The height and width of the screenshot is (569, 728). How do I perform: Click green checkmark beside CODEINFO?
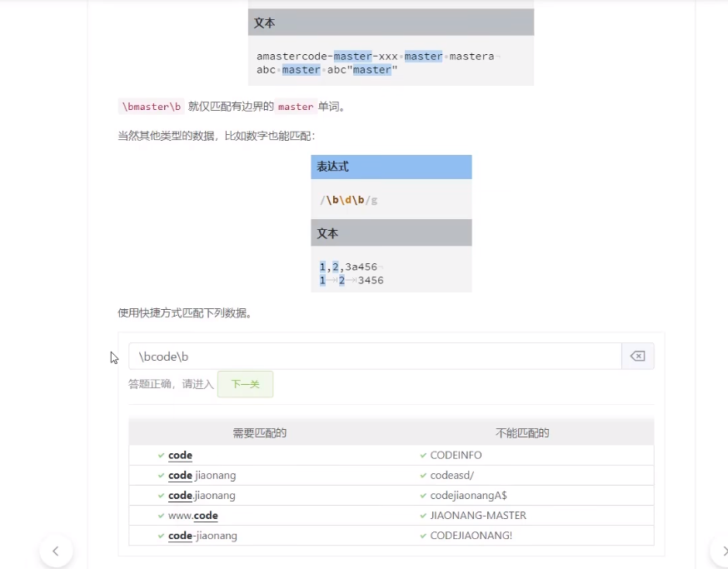coord(423,456)
